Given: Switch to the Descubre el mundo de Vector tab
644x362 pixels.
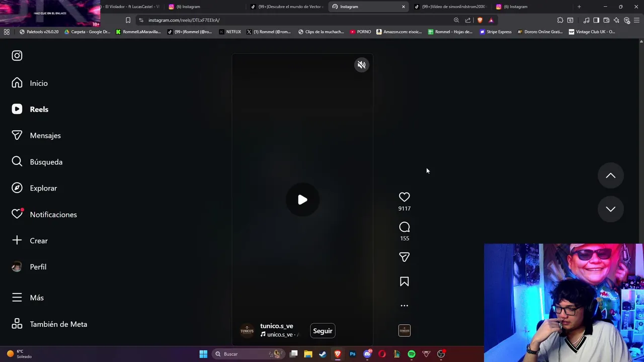Looking at the screenshot, I should pos(287,7).
